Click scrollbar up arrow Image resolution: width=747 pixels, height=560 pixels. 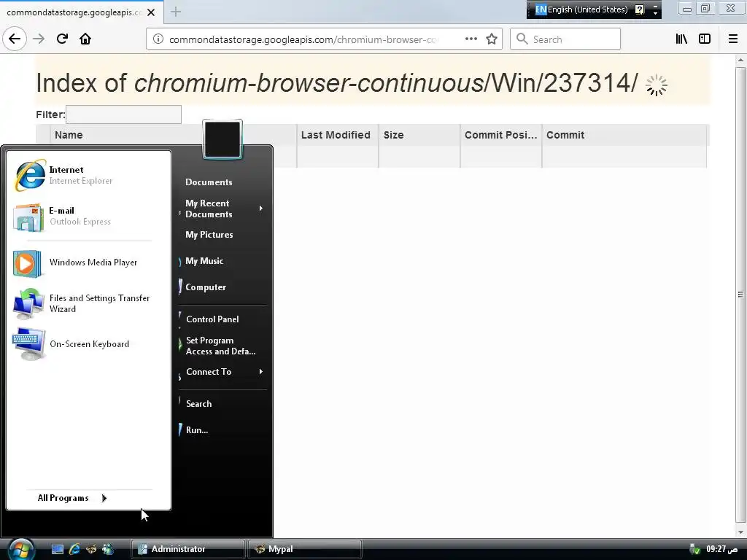(x=740, y=60)
